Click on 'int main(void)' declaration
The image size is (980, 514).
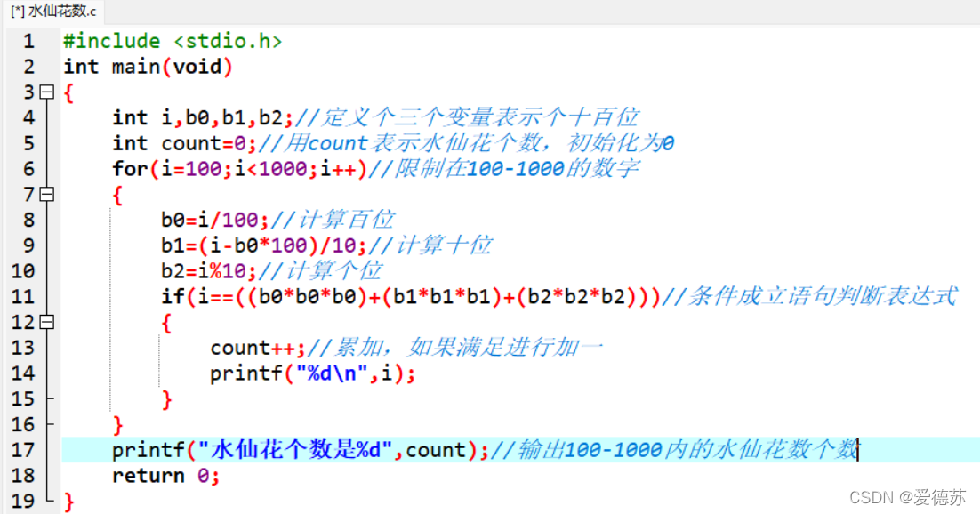[x=149, y=67]
